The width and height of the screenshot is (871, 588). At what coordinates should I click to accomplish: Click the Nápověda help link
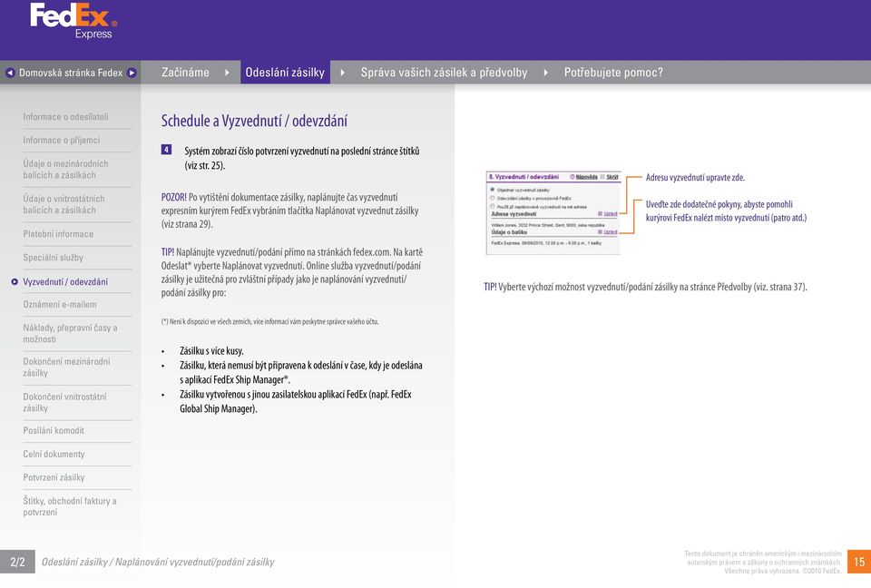coord(587,177)
